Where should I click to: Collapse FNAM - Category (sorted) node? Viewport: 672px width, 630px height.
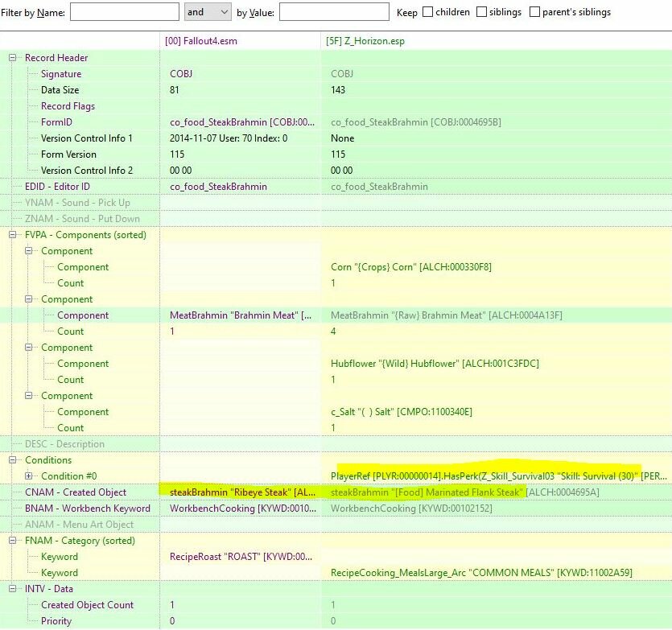coord(12,541)
